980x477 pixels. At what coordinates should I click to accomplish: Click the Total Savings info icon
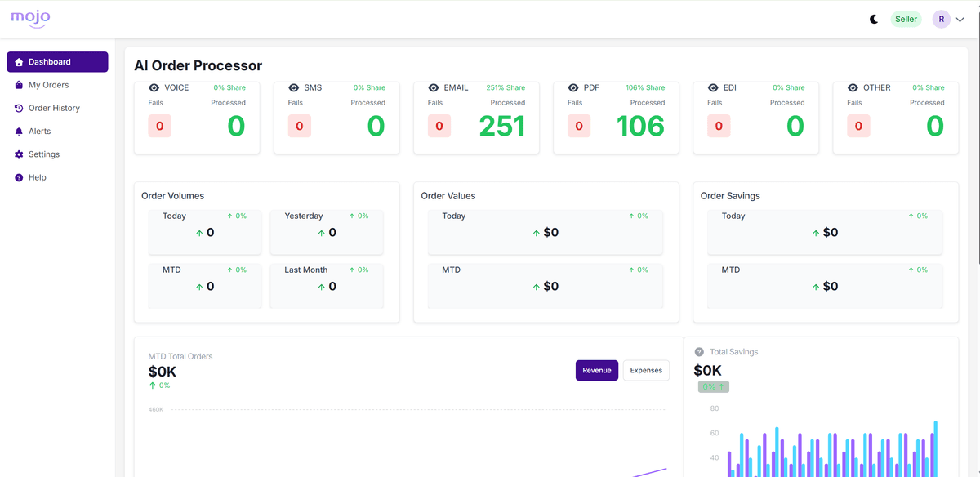[x=699, y=352]
